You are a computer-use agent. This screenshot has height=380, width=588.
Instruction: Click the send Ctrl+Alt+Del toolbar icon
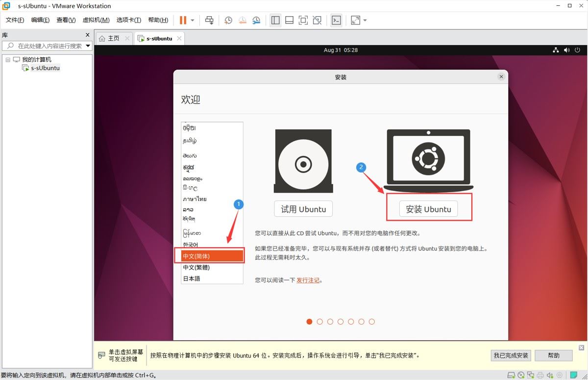[x=209, y=20]
